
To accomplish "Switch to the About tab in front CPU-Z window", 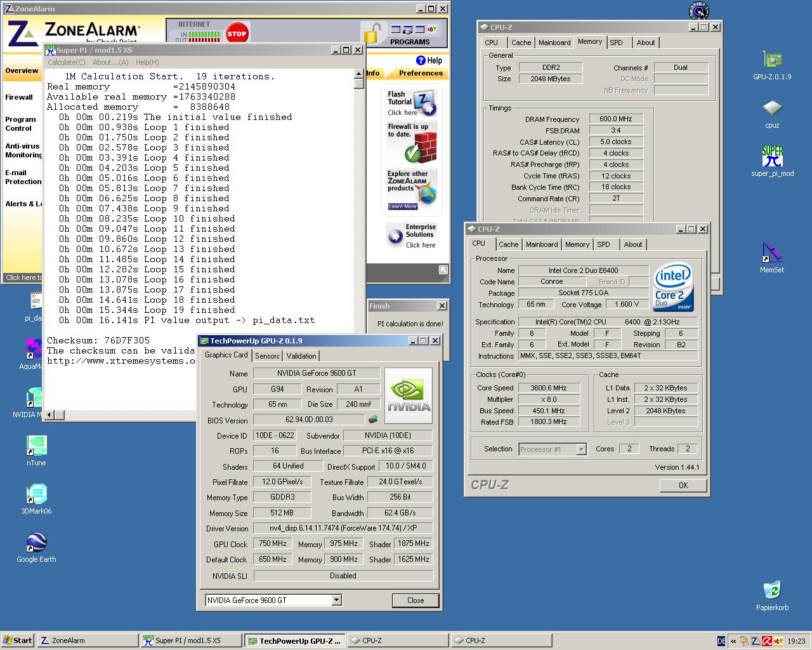I will [632, 244].
